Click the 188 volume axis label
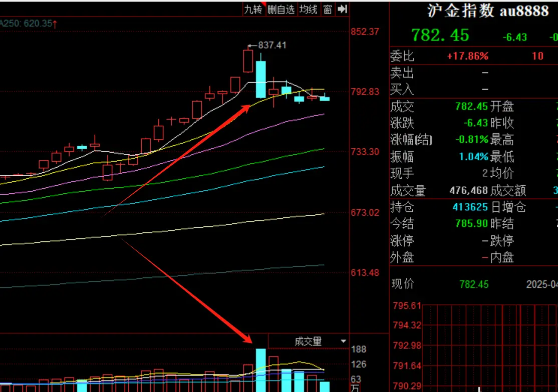Viewport: 558px width, 392px height. [x=359, y=349]
